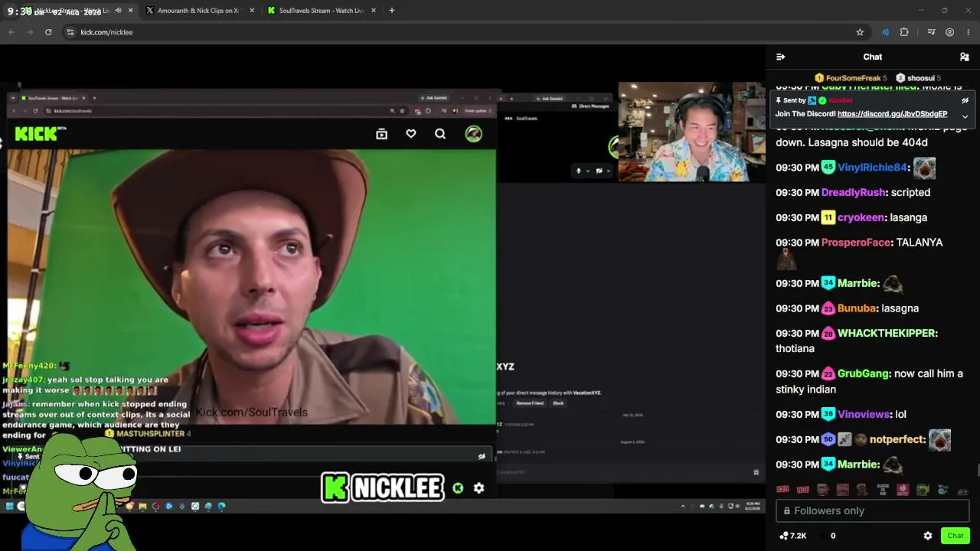This screenshot has height=551, width=980.
Task: Bookmark this page with the star icon
Action: coord(860,32)
